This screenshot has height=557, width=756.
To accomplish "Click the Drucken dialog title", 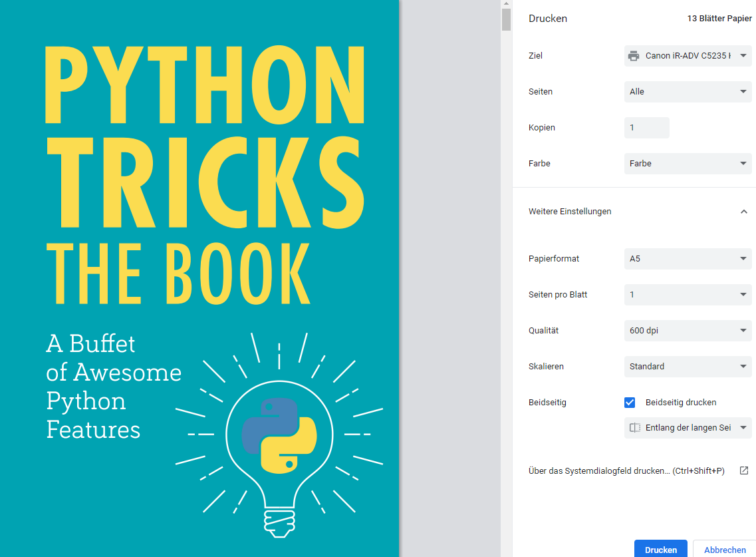I will click(x=548, y=19).
